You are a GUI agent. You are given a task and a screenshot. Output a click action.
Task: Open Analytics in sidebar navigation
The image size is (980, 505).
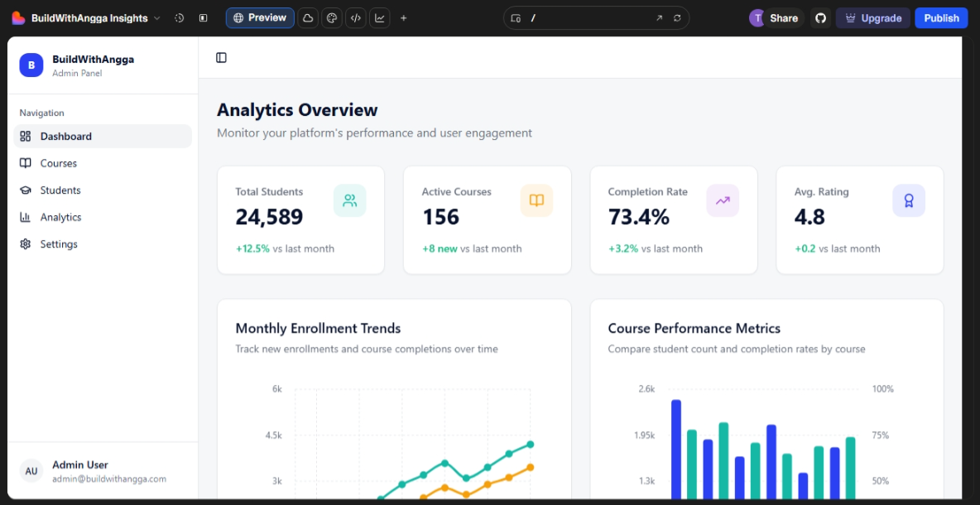[x=60, y=217]
